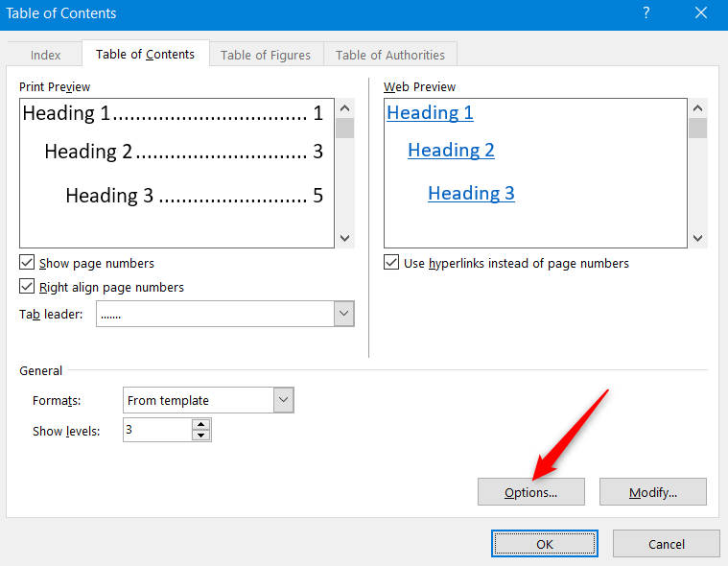Disable Use hyperlinks instead of page numbers
The width and height of the screenshot is (728, 566).
[x=391, y=263]
